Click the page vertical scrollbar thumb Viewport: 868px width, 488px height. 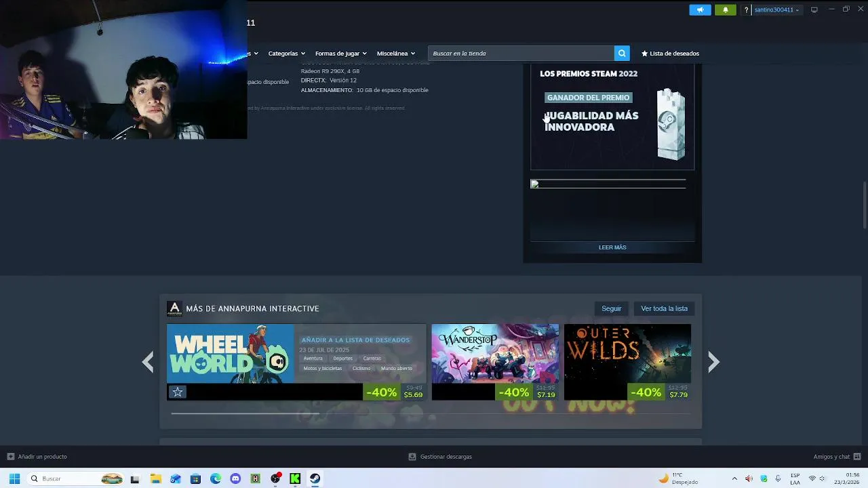coord(864,205)
